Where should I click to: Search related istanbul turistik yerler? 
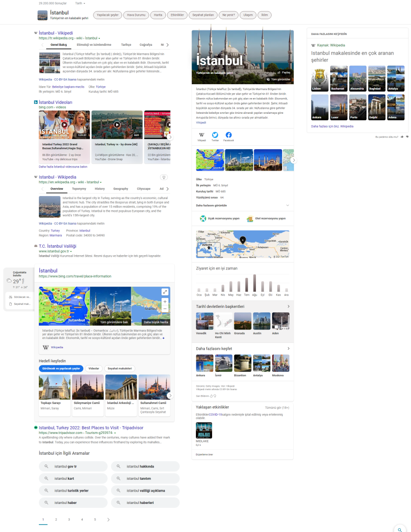tap(73, 491)
